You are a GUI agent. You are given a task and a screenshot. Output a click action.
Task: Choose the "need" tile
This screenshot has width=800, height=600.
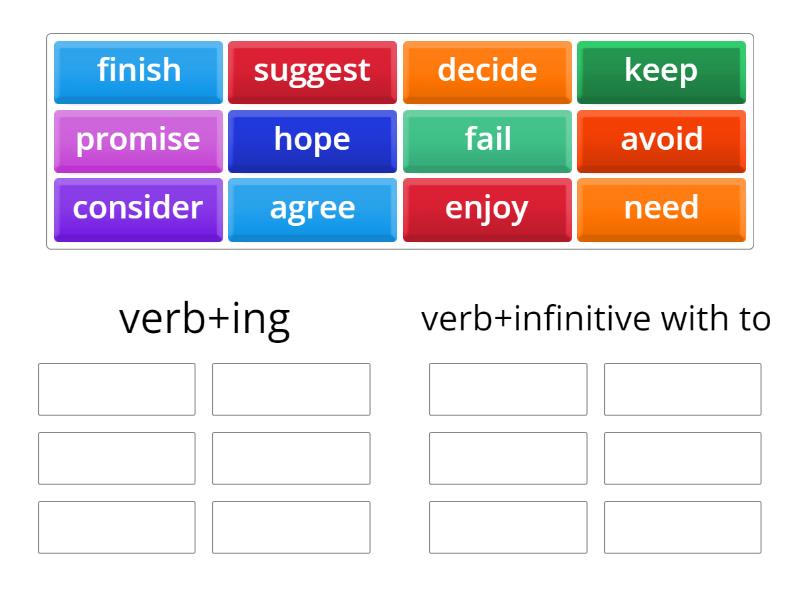click(661, 209)
